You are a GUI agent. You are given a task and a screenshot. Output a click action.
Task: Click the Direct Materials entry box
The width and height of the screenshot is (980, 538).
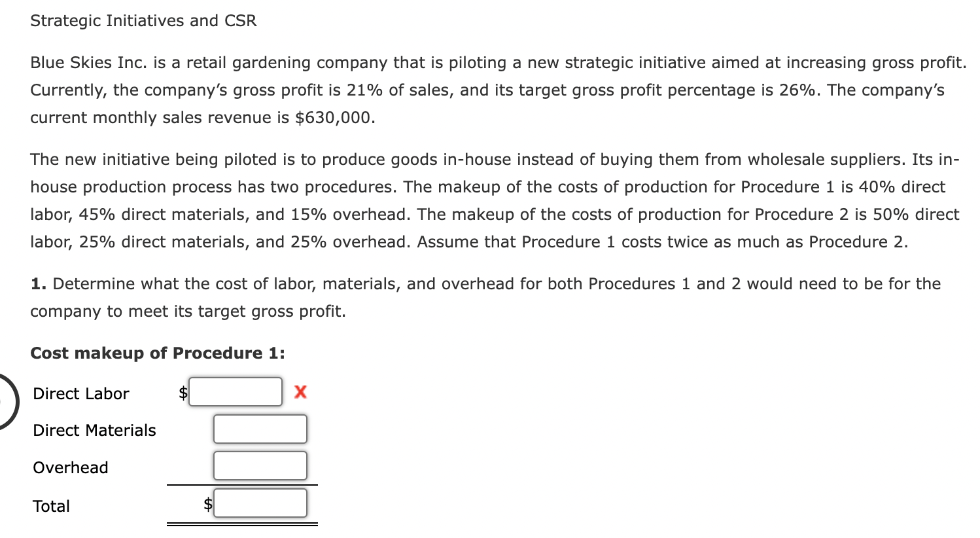260,429
